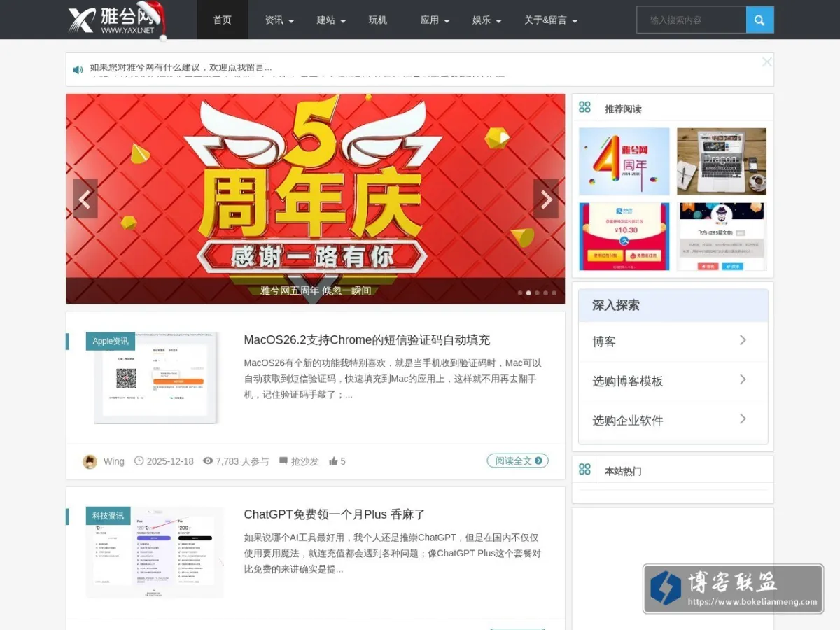
Task: Open the ¥10.30 red packet thumbnail
Action: point(624,237)
